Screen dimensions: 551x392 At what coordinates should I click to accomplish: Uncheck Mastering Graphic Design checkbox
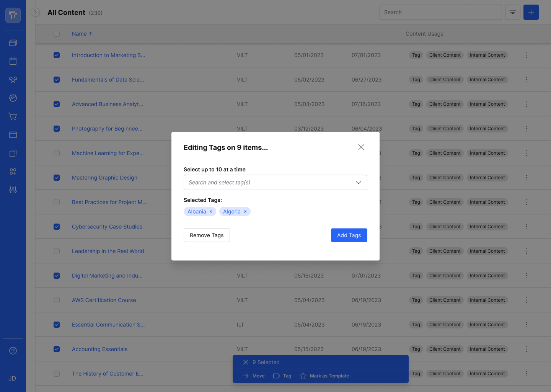(x=57, y=178)
